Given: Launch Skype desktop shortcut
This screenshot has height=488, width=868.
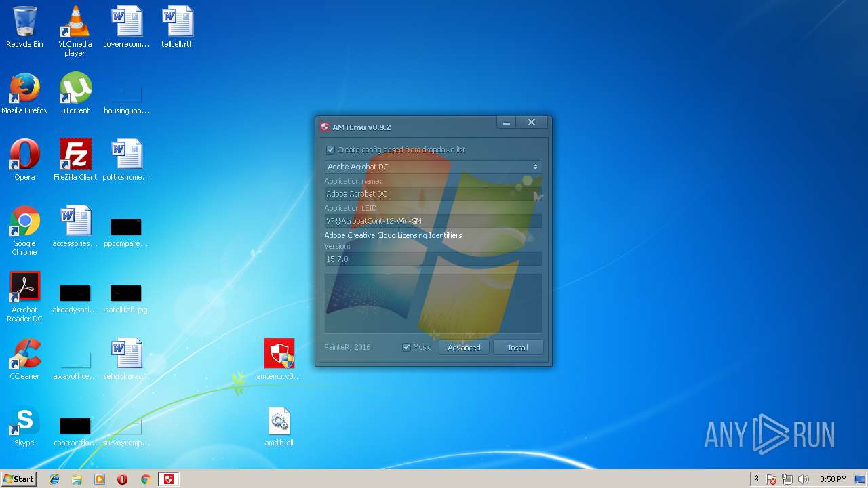Looking at the screenshot, I should point(24,426).
